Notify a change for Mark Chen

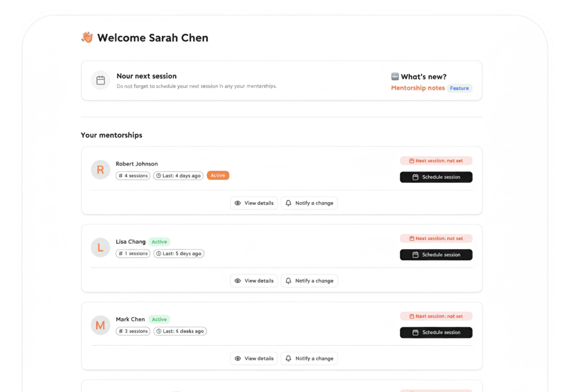tap(309, 359)
